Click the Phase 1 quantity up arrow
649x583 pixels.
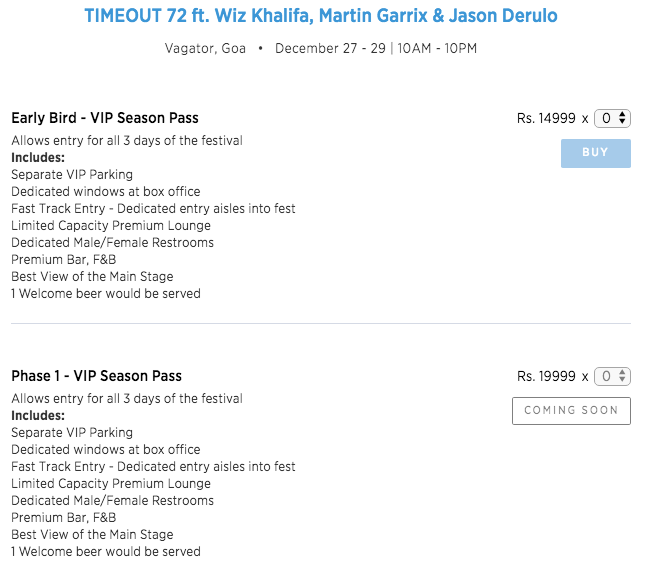pos(622,372)
